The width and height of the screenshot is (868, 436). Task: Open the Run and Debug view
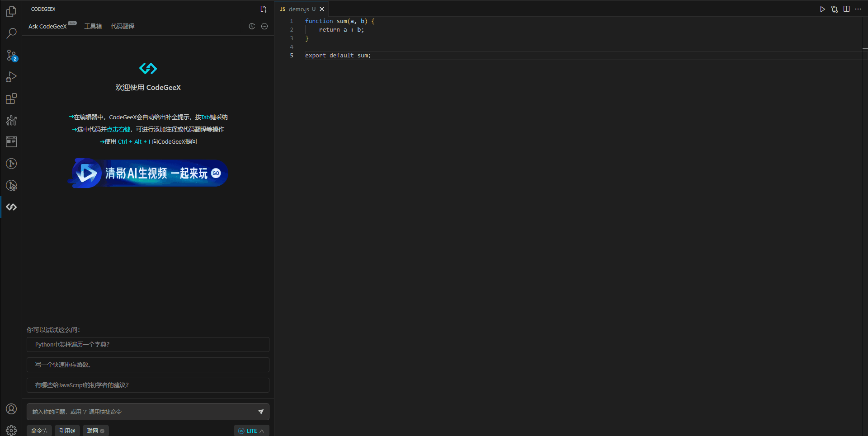[11, 77]
